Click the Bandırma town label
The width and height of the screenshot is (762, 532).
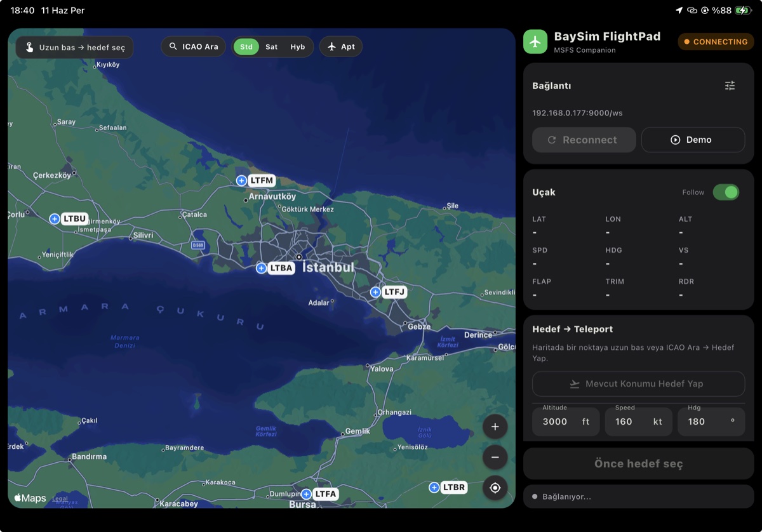89,456
